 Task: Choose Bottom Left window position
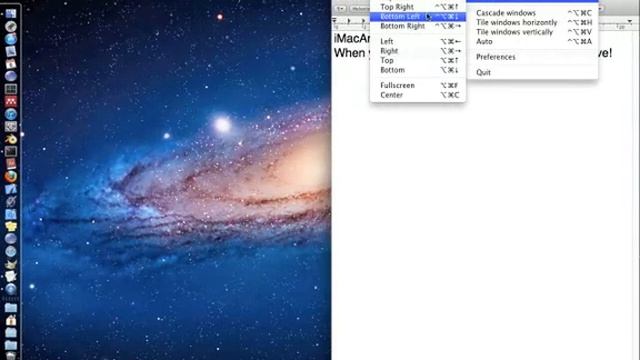click(418, 16)
